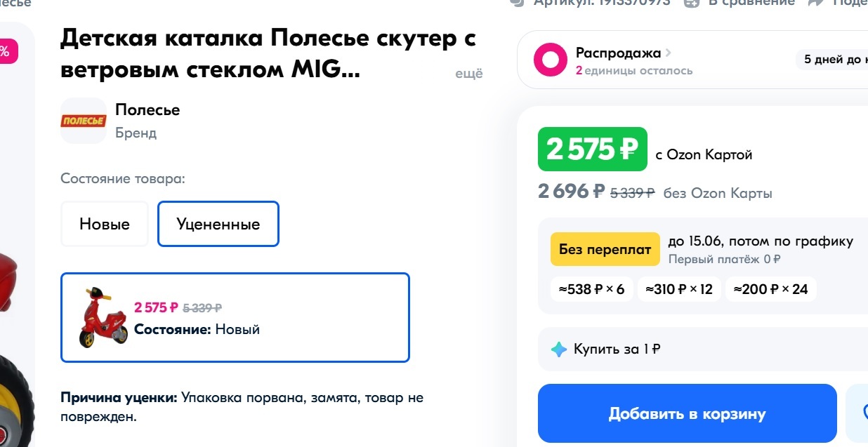The image size is (868, 447).
Task: Choose the ≈310 ₽ × 12 installment plan
Action: tap(678, 289)
